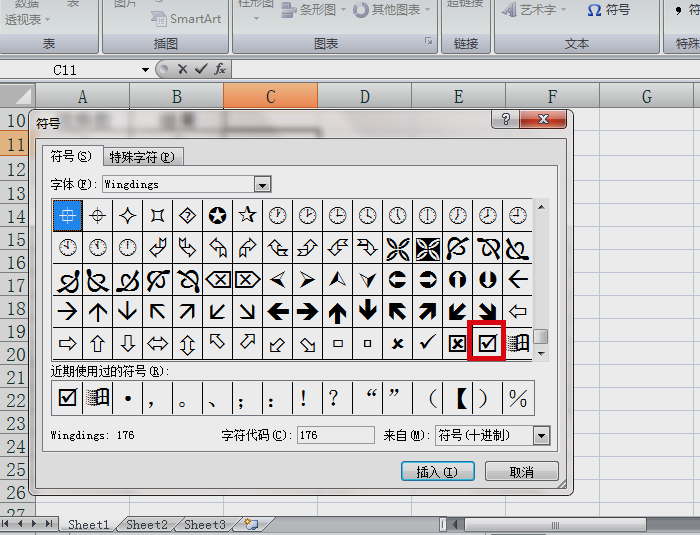Image resolution: width=700 pixels, height=535 pixels.
Task: Click the 插入 button
Action: (x=436, y=472)
